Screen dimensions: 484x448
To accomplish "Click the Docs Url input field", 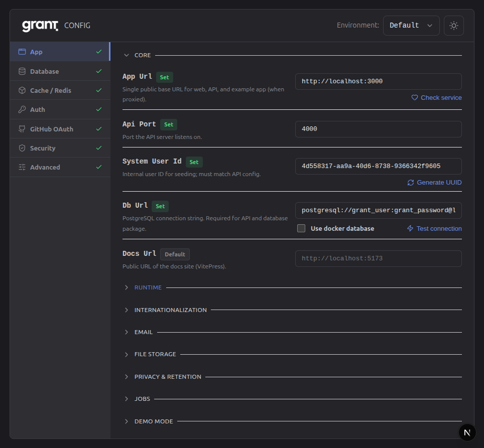I will point(379,258).
